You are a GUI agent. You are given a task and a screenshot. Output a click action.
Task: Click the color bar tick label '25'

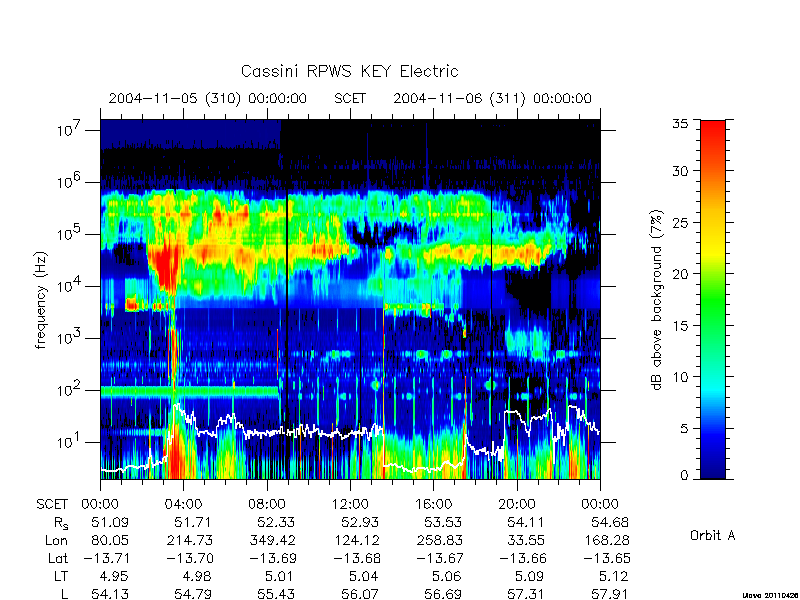(x=680, y=222)
